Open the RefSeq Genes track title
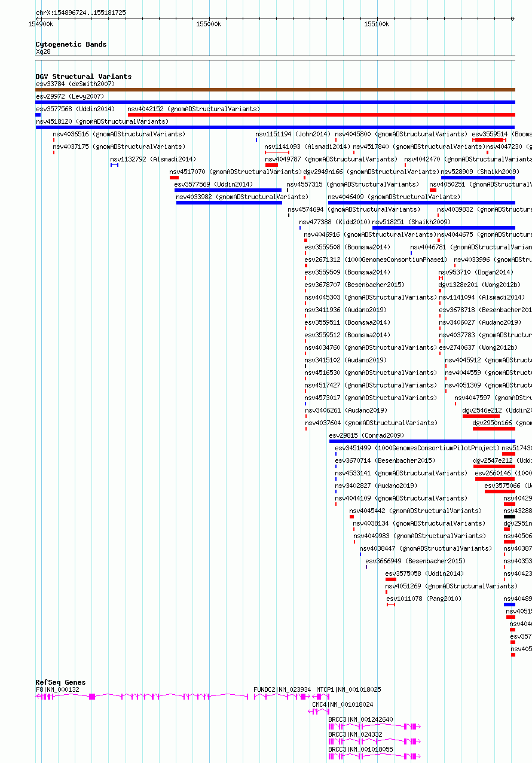 click(60, 682)
